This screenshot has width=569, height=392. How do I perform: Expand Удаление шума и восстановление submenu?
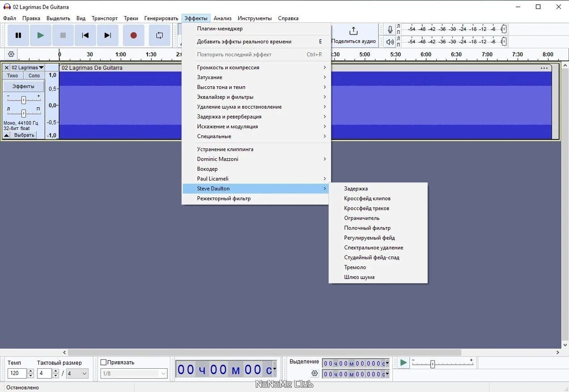click(256, 107)
